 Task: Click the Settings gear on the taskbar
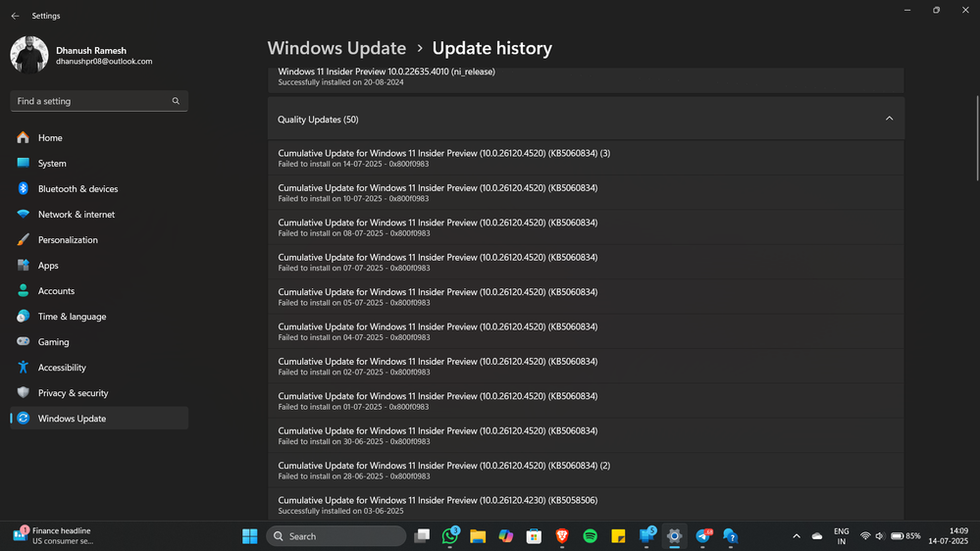[x=674, y=536]
